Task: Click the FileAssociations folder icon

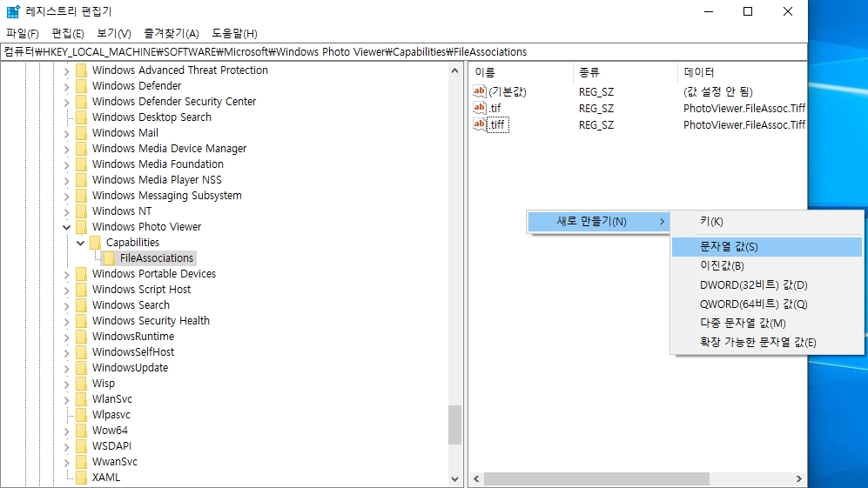Action: pos(109,257)
